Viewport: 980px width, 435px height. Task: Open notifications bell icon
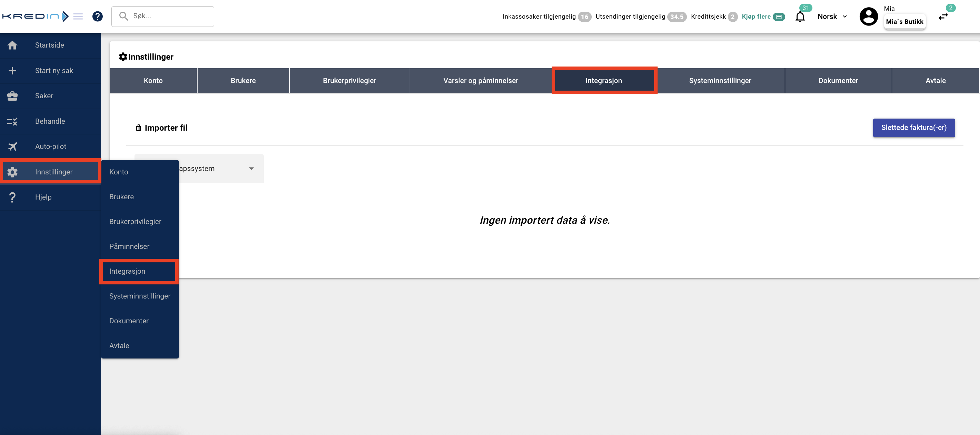pyautogui.click(x=800, y=17)
